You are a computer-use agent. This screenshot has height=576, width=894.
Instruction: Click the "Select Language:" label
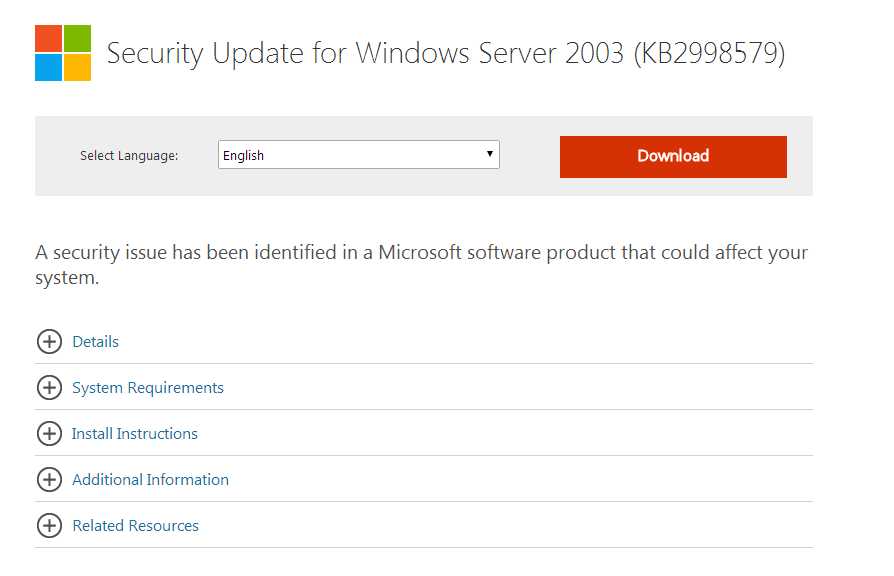(129, 156)
